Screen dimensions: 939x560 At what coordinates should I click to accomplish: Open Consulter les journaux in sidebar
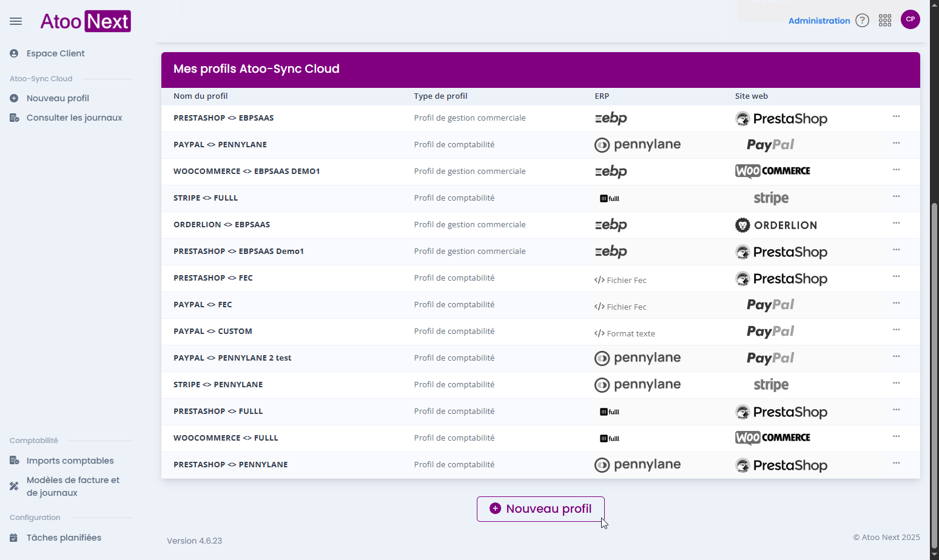pyautogui.click(x=74, y=118)
